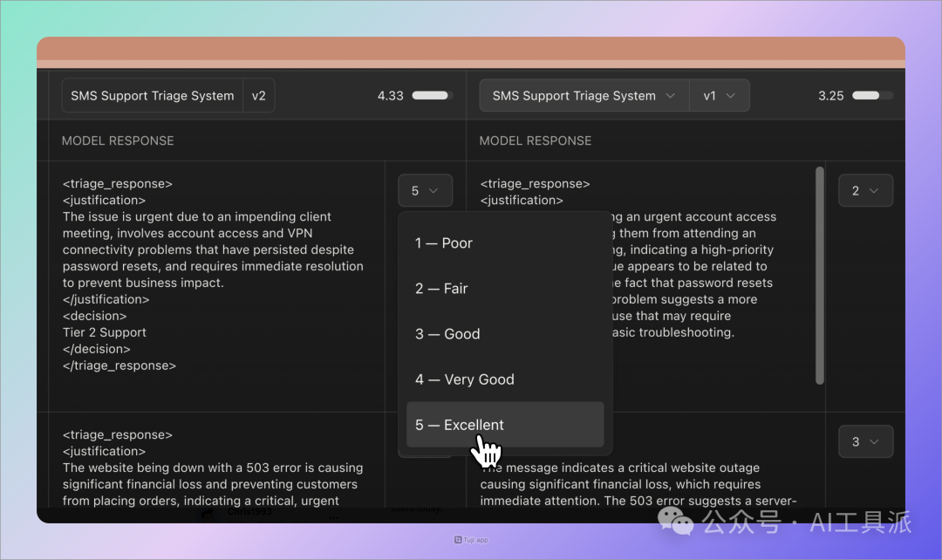Open rating dropdown showing 5
The width and height of the screenshot is (942, 560).
coord(425,190)
